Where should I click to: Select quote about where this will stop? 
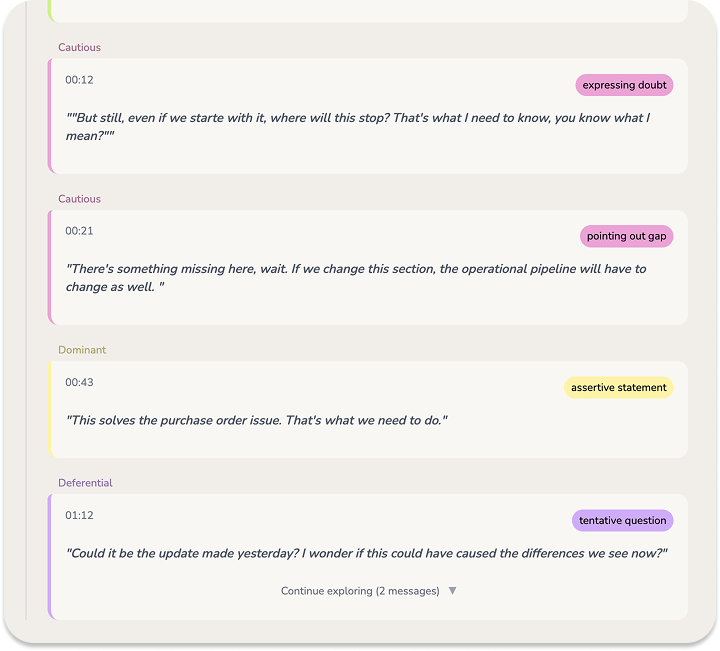click(358, 127)
